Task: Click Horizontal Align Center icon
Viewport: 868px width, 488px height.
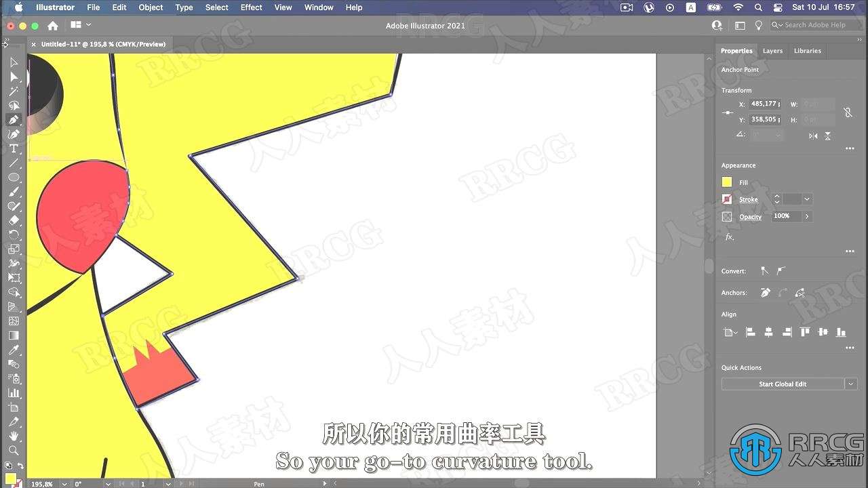Action: click(x=768, y=332)
